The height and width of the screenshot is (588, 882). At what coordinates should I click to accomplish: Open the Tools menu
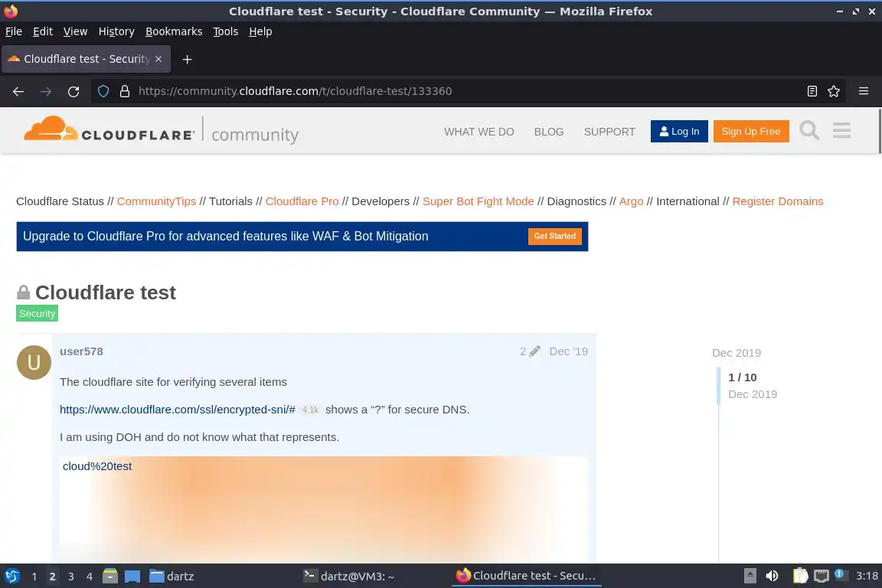[x=226, y=31]
